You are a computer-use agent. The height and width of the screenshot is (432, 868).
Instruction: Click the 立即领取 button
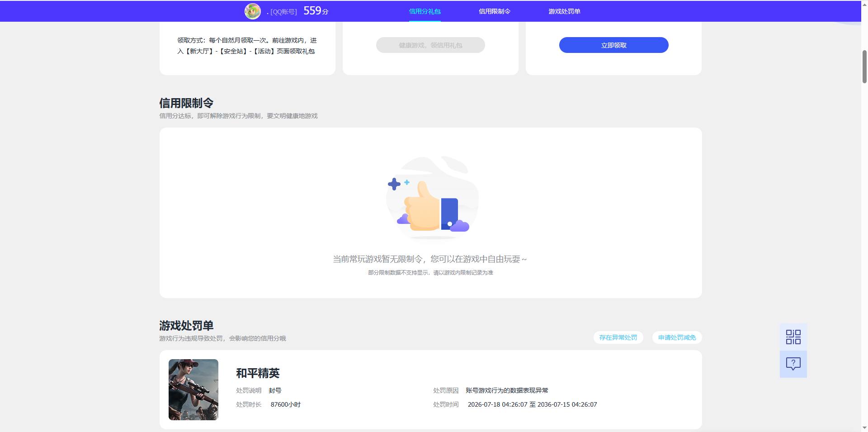pos(613,45)
